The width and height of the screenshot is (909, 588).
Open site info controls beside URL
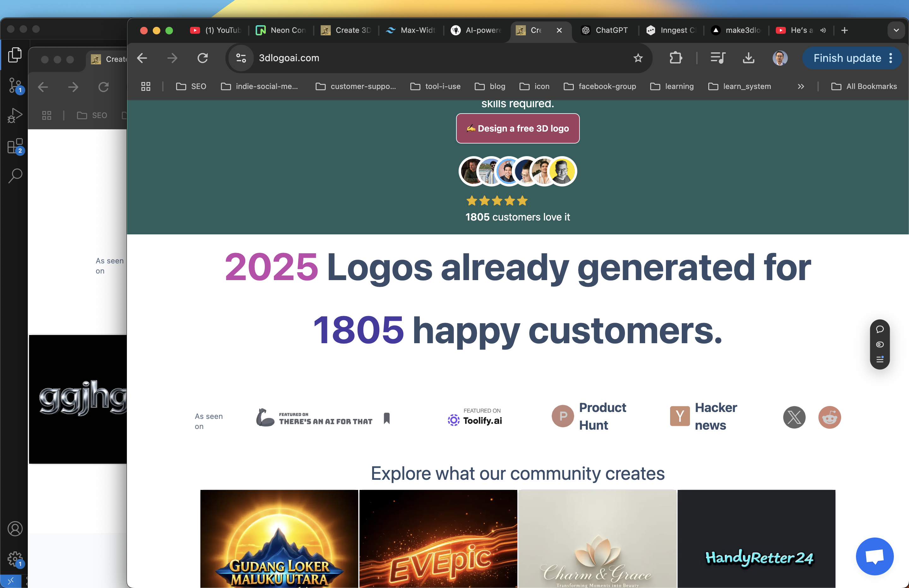click(241, 58)
